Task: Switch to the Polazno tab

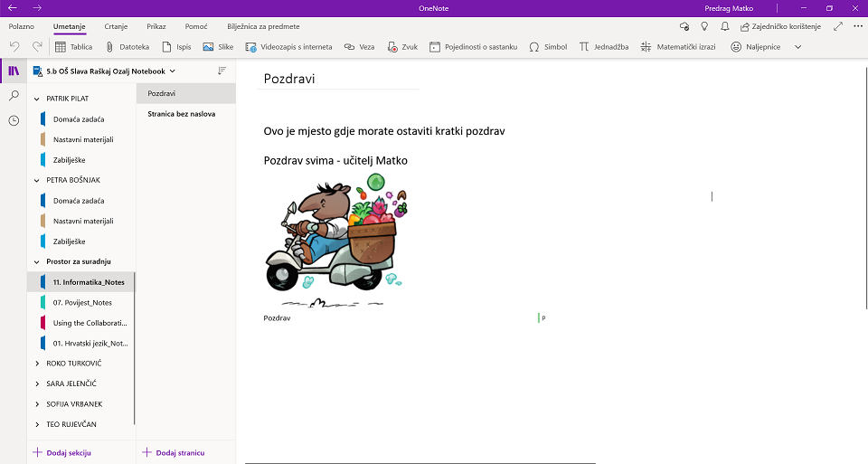Action: coord(22,26)
